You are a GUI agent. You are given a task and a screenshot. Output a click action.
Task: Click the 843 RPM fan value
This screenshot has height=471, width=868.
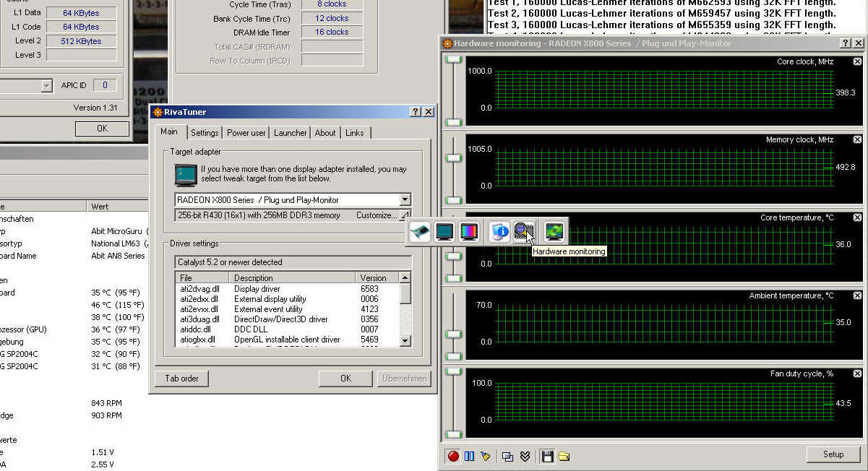[107, 403]
